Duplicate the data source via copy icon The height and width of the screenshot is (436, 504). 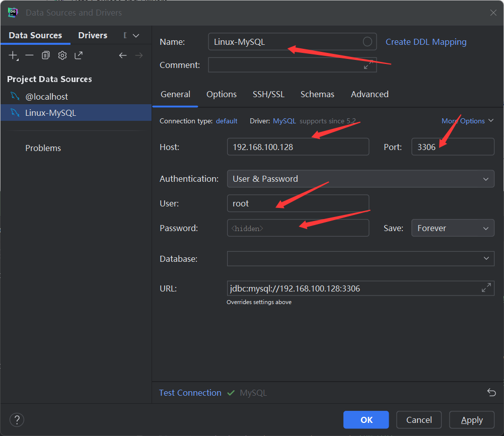[x=46, y=55]
